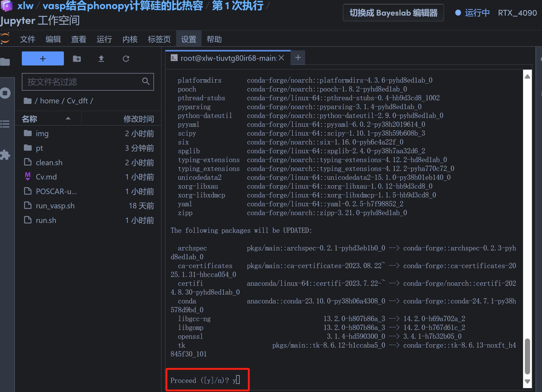Open the 帮助 menu
Image resolution: width=542 pixels, height=392 pixels.
214,39
